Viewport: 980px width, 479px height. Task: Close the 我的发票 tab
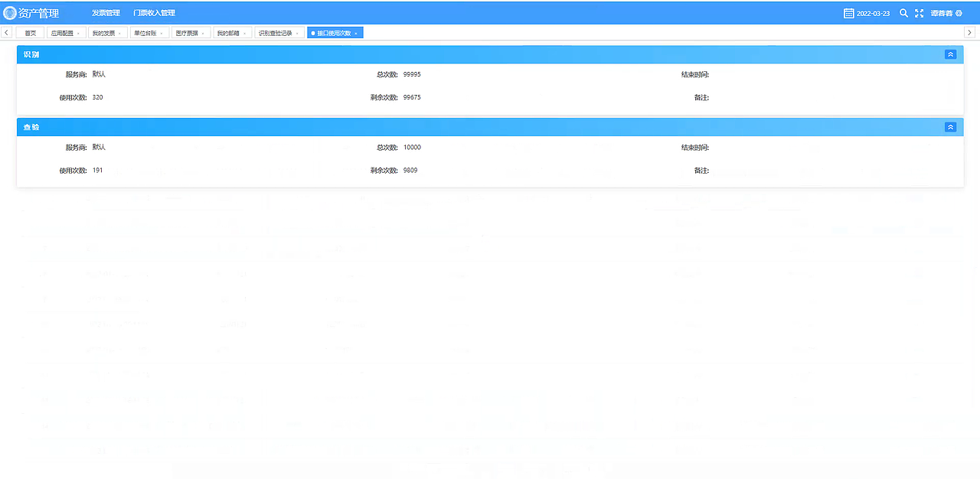(x=119, y=34)
